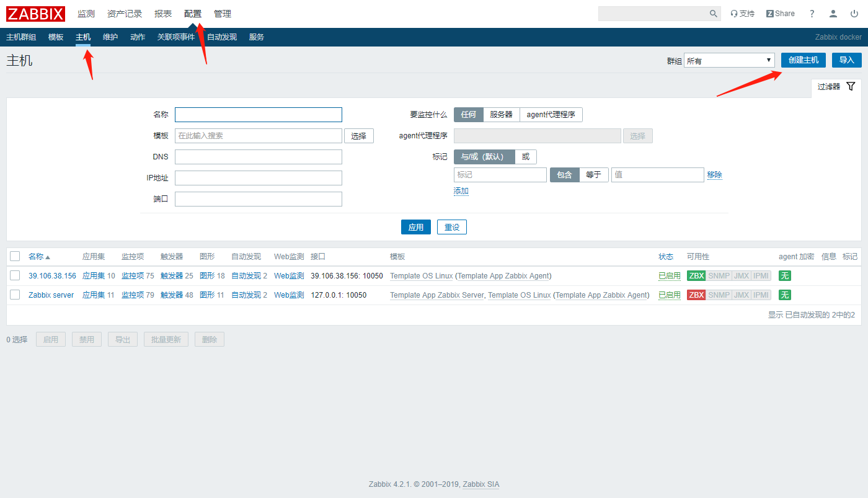This screenshot has width=868, height=498.
Task: Click SNMP badge for 39.106.38.156
Action: coord(719,276)
